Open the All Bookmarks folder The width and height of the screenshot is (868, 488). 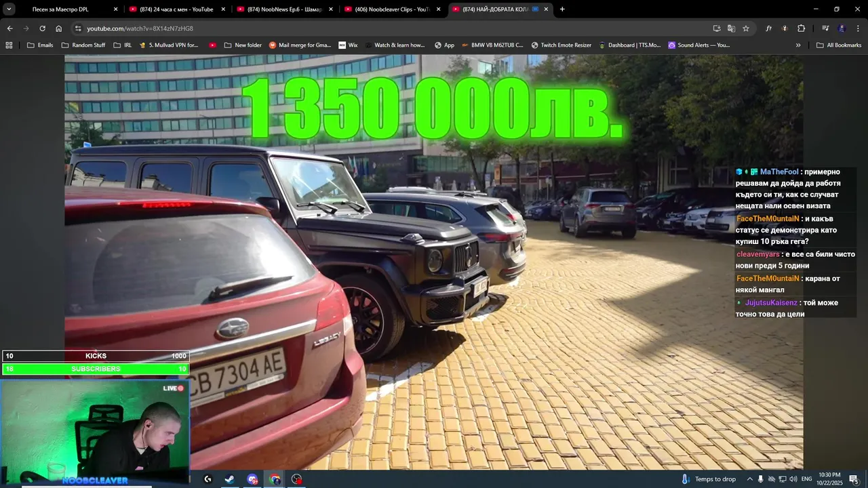coord(839,45)
